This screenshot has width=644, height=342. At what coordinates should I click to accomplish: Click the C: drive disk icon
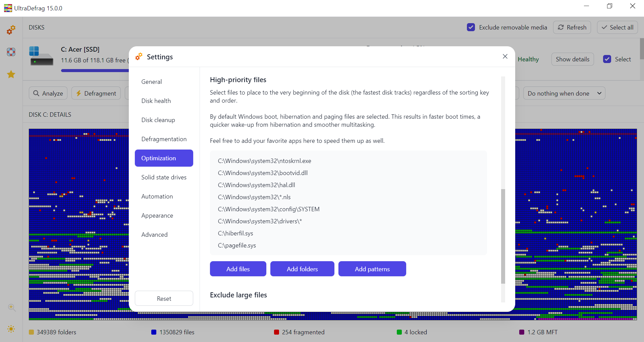[x=41, y=56]
